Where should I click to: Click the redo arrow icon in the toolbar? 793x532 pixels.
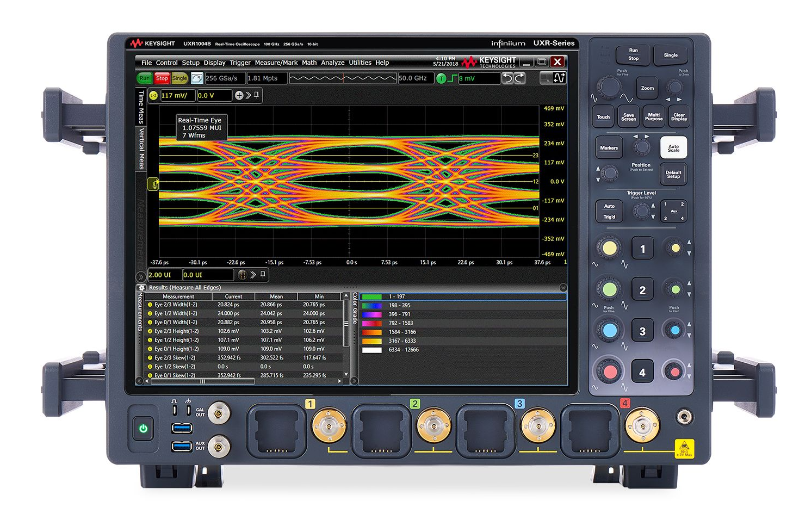[521, 78]
